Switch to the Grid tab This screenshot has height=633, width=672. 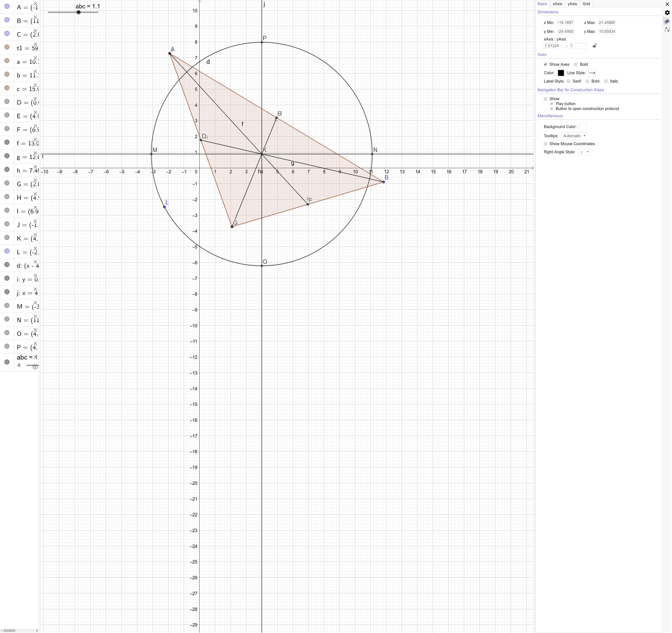(x=586, y=4)
